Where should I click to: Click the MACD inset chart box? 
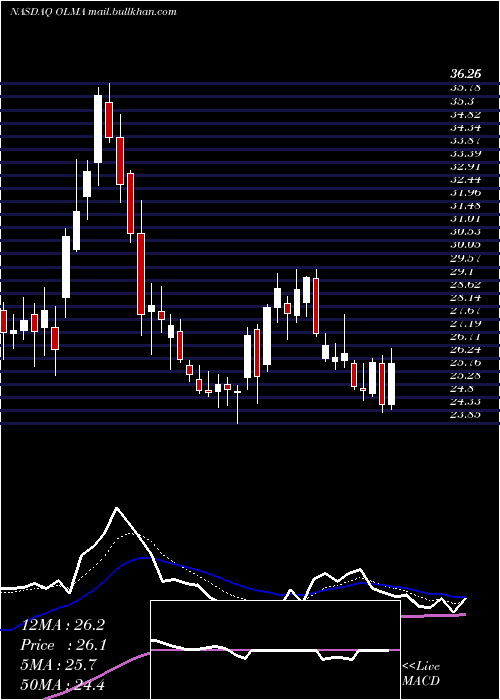pos(275,650)
